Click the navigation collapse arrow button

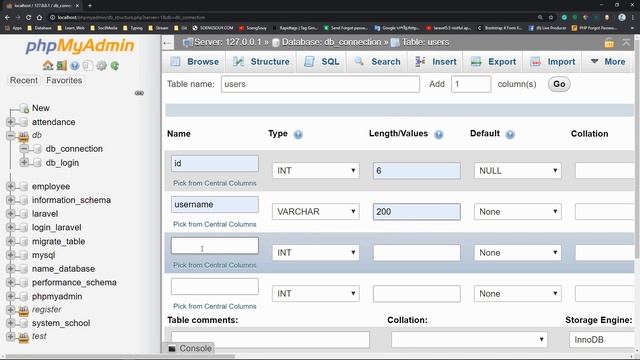click(168, 43)
